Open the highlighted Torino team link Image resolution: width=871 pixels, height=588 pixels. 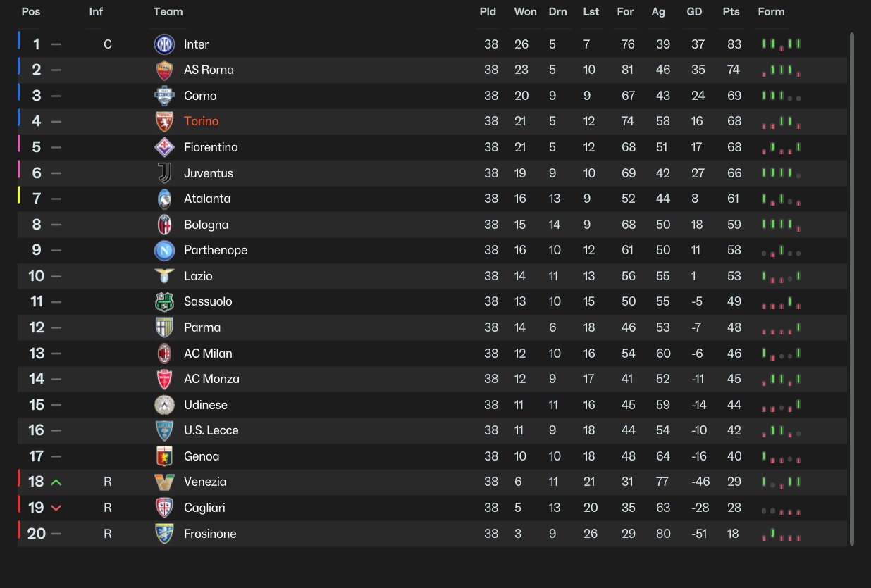click(x=201, y=121)
